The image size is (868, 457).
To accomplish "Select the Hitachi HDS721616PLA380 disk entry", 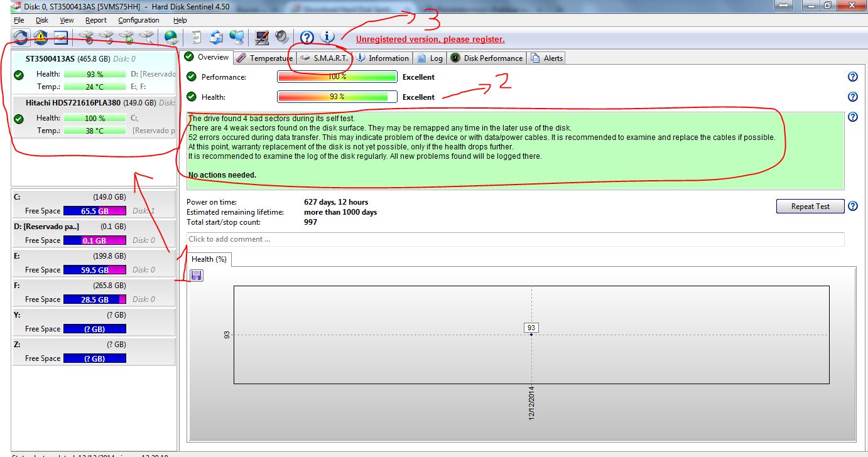I will click(94, 117).
